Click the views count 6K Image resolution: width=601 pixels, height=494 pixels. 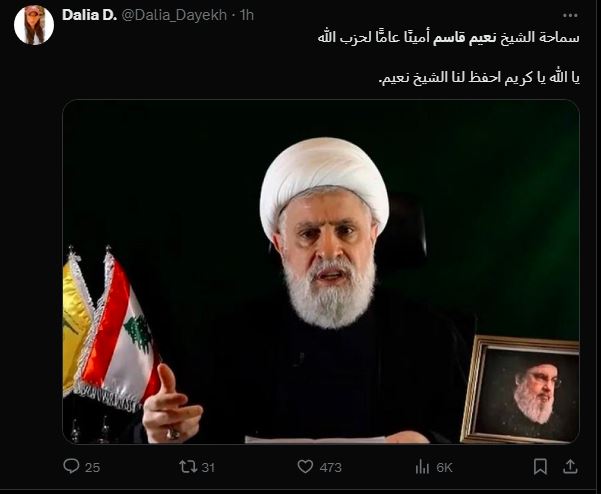click(445, 468)
